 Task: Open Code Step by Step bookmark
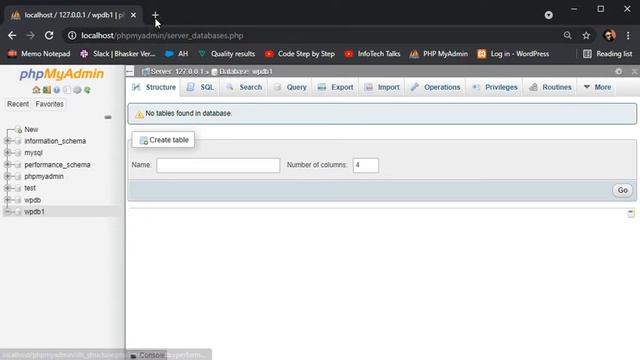[300, 54]
